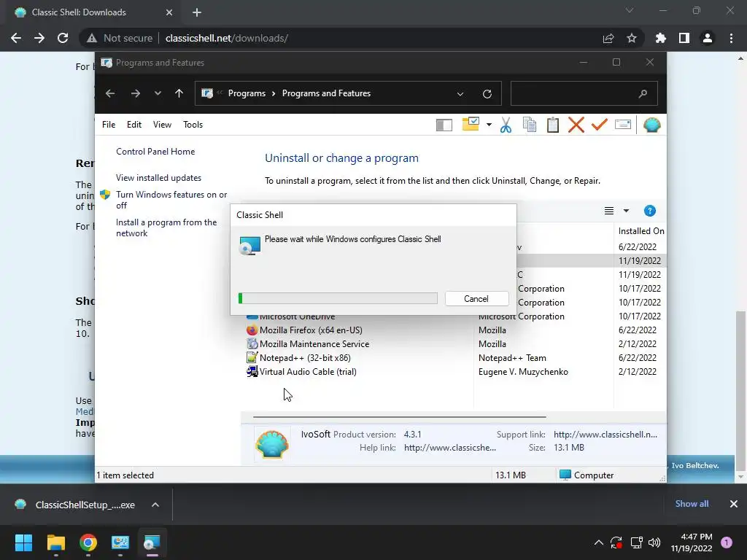Cancel the Classic Shell configuration dialog
747x560 pixels.
pyautogui.click(x=476, y=298)
